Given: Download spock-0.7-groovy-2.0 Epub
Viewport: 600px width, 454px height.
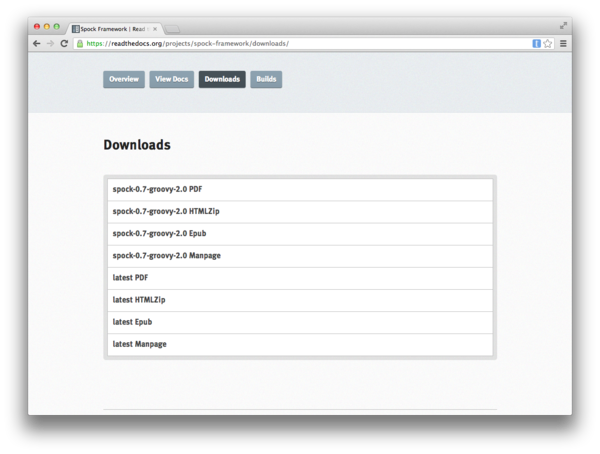Looking at the screenshot, I should (300, 234).
